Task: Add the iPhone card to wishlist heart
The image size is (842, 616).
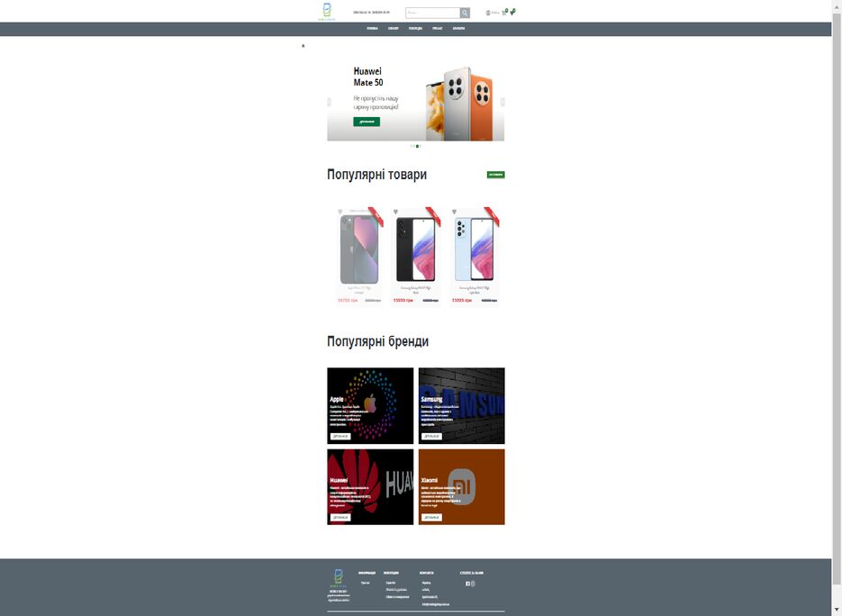Action: pyautogui.click(x=340, y=213)
